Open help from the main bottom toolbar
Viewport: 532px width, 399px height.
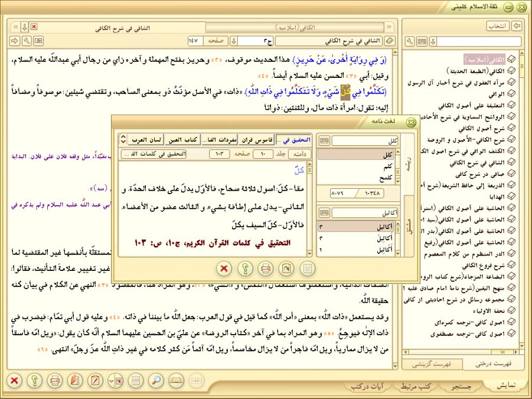(x=35, y=380)
